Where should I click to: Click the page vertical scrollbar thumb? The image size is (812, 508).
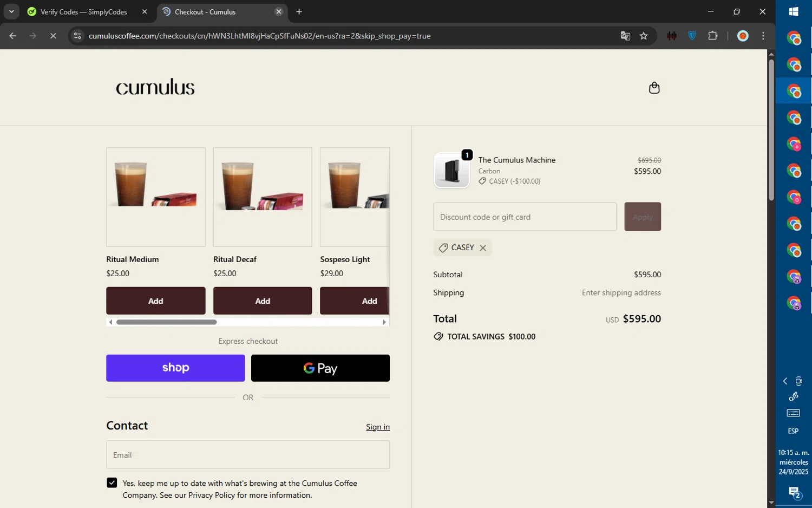(x=771, y=130)
